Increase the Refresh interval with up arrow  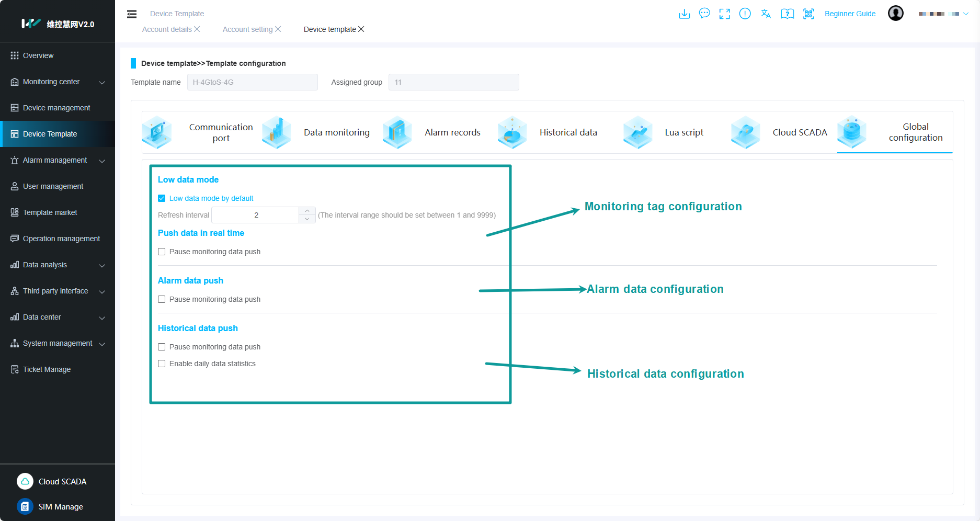[x=307, y=211]
